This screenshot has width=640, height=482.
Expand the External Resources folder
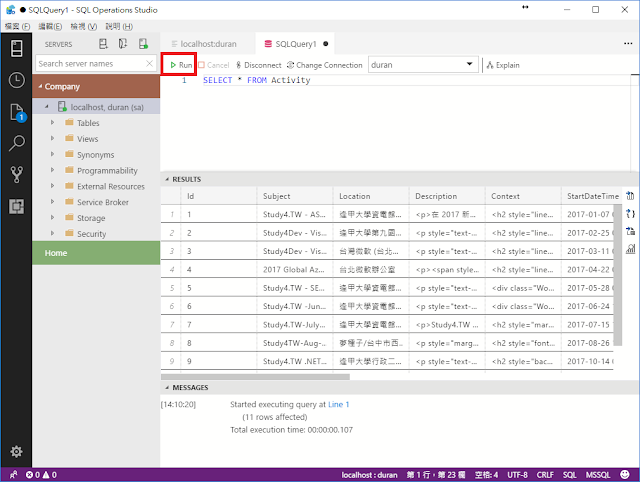pos(52,186)
